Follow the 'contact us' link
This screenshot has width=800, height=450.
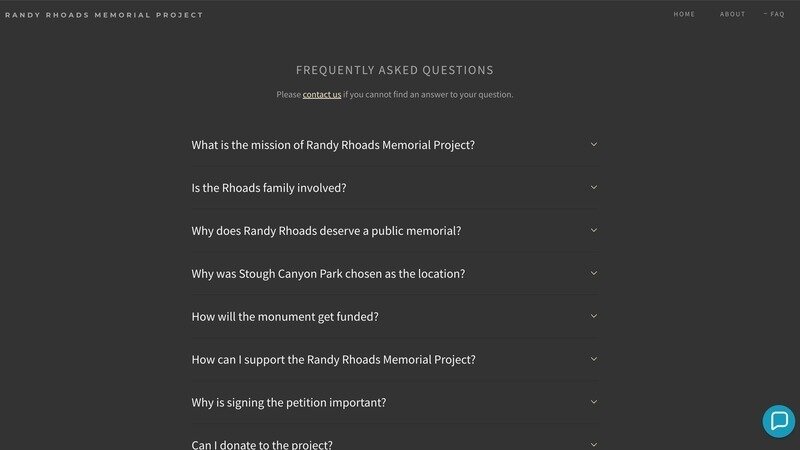click(321, 94)
